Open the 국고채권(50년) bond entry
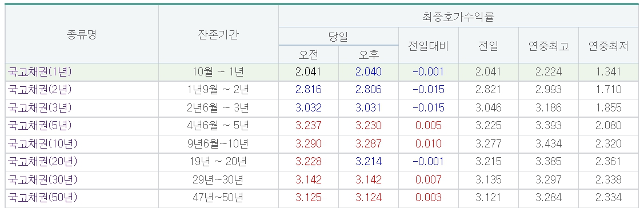This screenshot has width=644, height=208. (43, 198)
